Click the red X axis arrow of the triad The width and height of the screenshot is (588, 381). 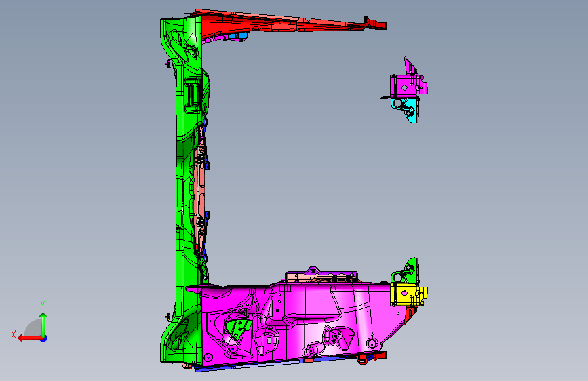tap(30, 338)
